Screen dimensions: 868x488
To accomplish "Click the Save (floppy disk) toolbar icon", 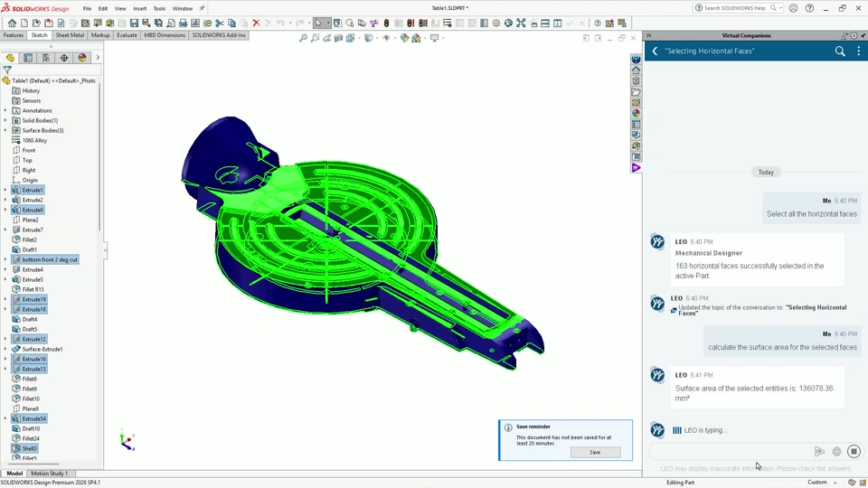I will coord(134,23).
